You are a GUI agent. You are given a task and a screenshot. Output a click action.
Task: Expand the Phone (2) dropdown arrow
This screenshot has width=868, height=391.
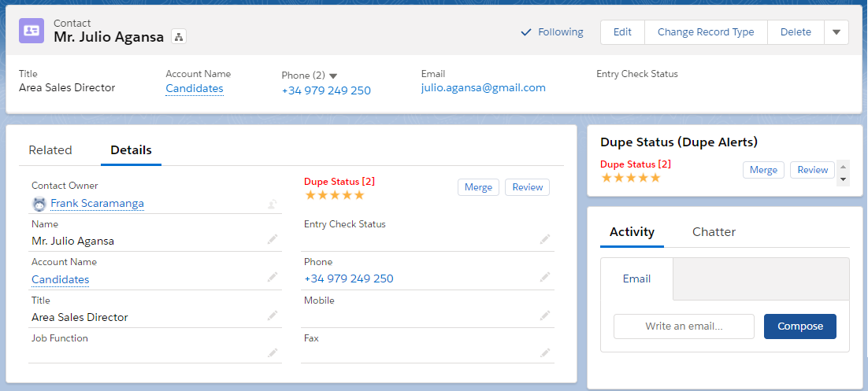point(333,76)
